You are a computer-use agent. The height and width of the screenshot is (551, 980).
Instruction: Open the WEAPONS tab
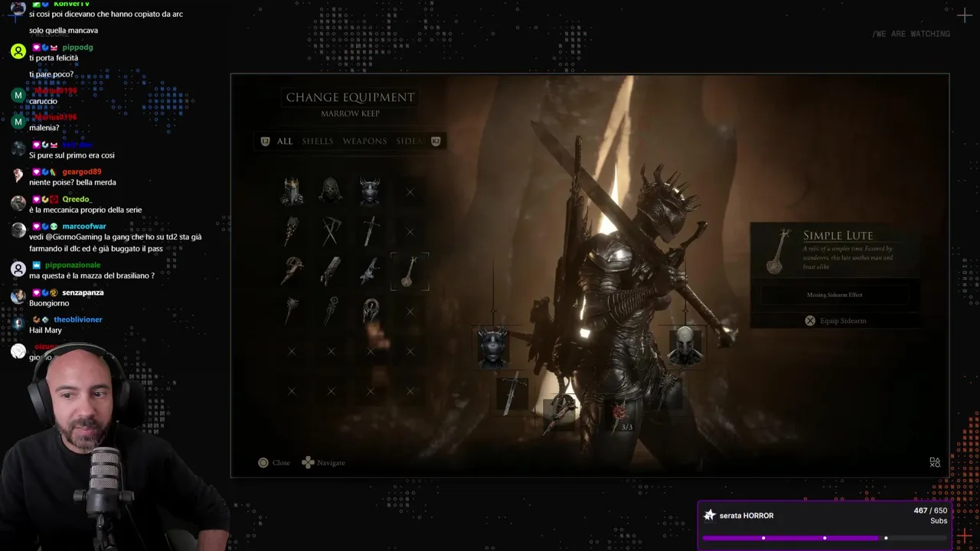[x=364, y=141]
